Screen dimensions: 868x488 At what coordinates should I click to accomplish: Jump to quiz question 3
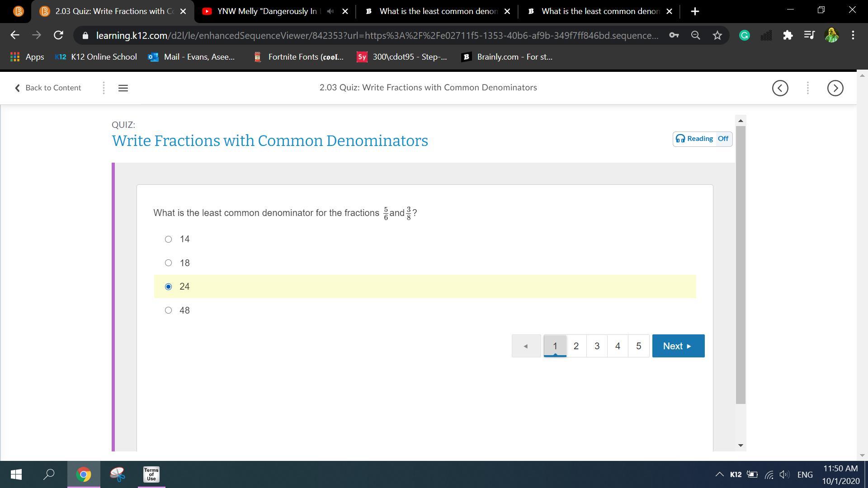597,346
